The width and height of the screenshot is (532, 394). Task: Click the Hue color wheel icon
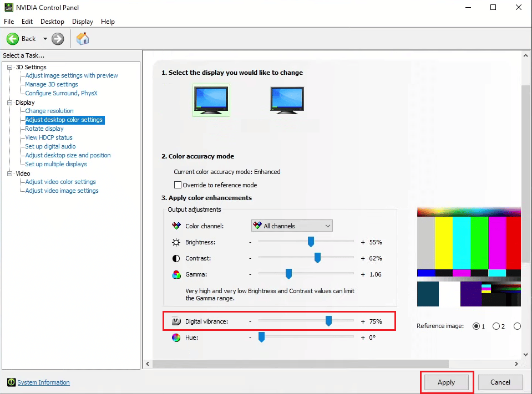coord(176,337)
